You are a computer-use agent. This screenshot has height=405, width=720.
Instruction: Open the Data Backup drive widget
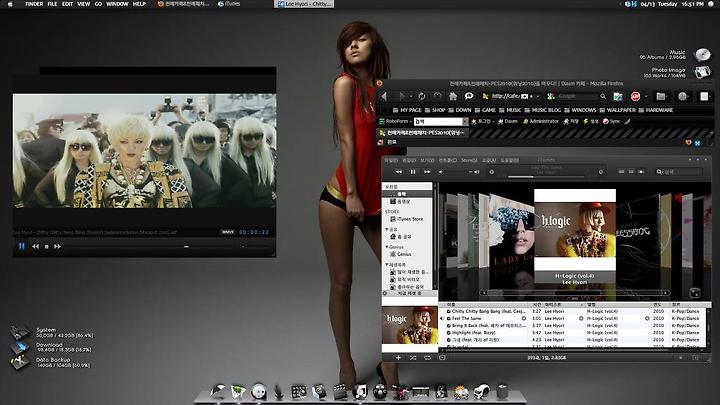(20, 362)
